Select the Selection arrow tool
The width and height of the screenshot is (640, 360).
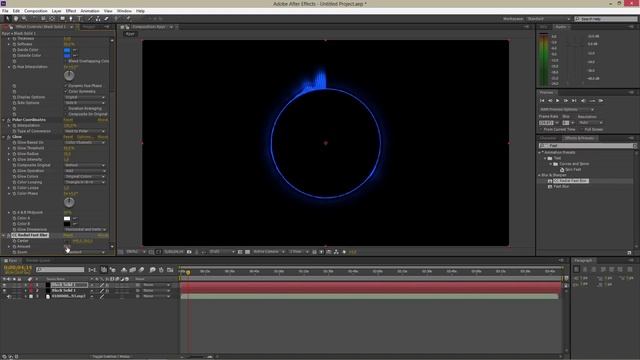coord(7,19)
